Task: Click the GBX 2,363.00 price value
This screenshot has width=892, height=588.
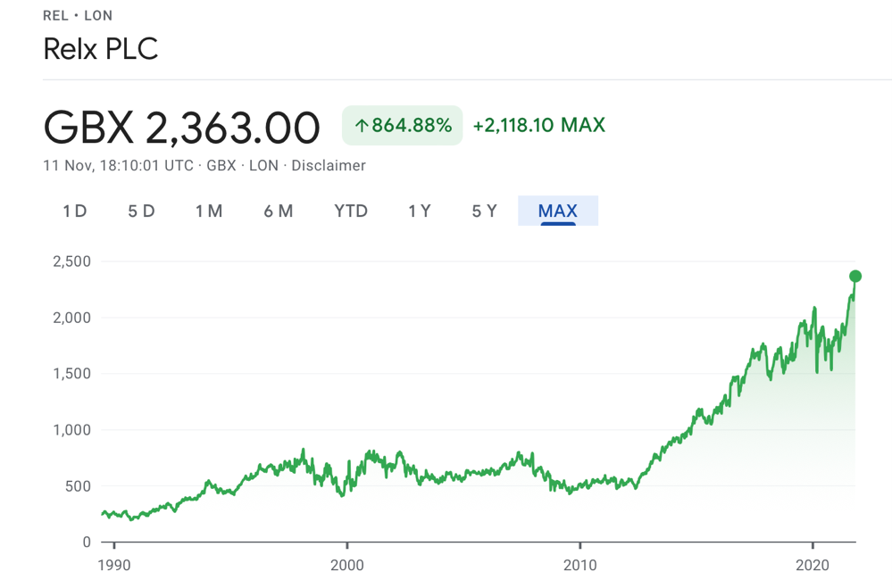Action: point(181,128)
